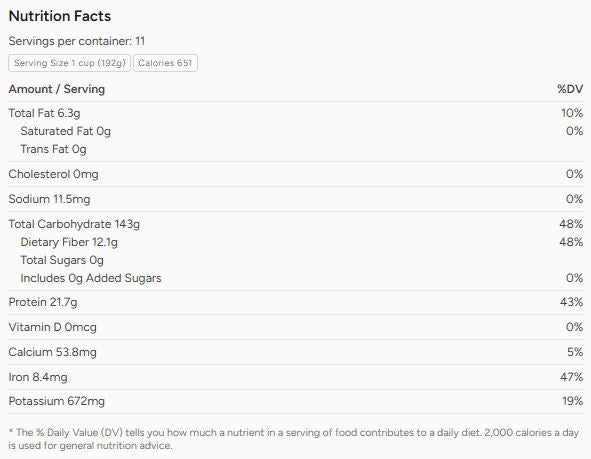591x459 pixels.
Task: Select the Cholesterol 0mg row
Action: pyautogui.click(x=296, y=174)
